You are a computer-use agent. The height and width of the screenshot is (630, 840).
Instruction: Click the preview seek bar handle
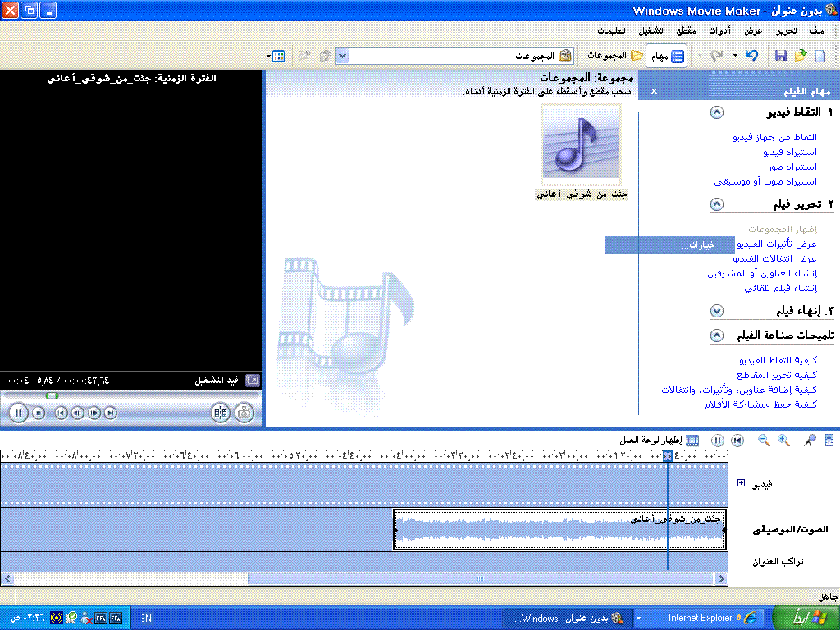point(52,395)
